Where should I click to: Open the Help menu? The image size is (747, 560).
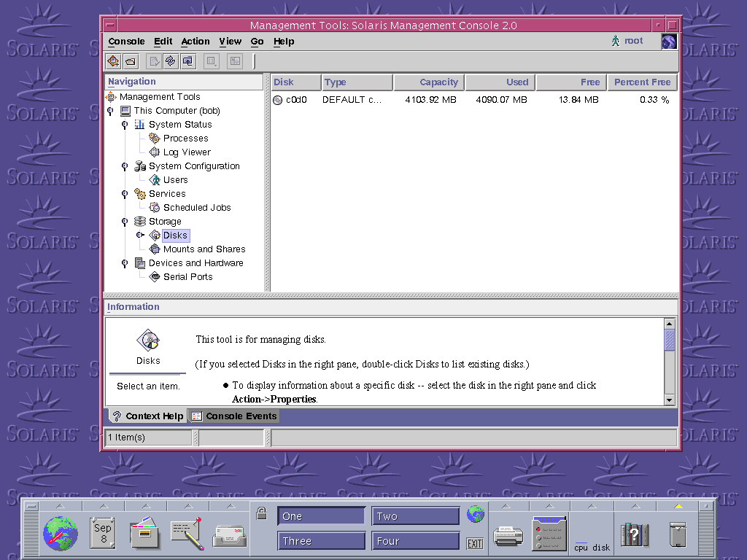coord(284,42)
